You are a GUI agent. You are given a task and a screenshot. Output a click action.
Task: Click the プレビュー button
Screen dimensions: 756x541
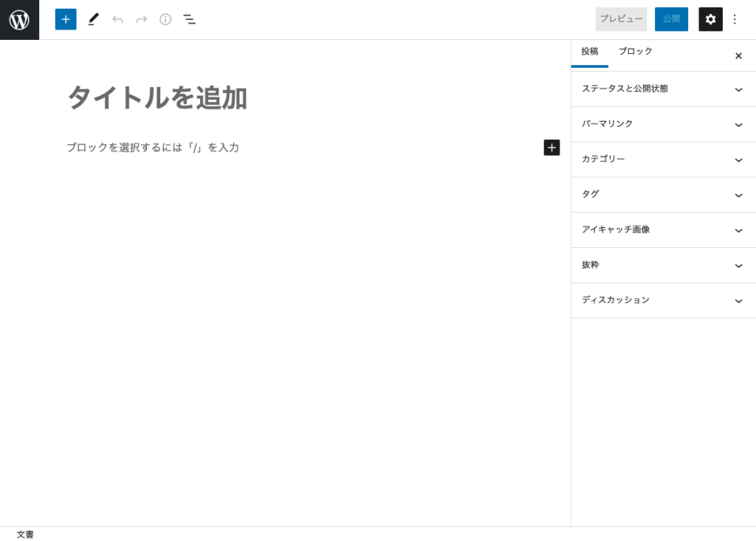[x=621, y=19]
